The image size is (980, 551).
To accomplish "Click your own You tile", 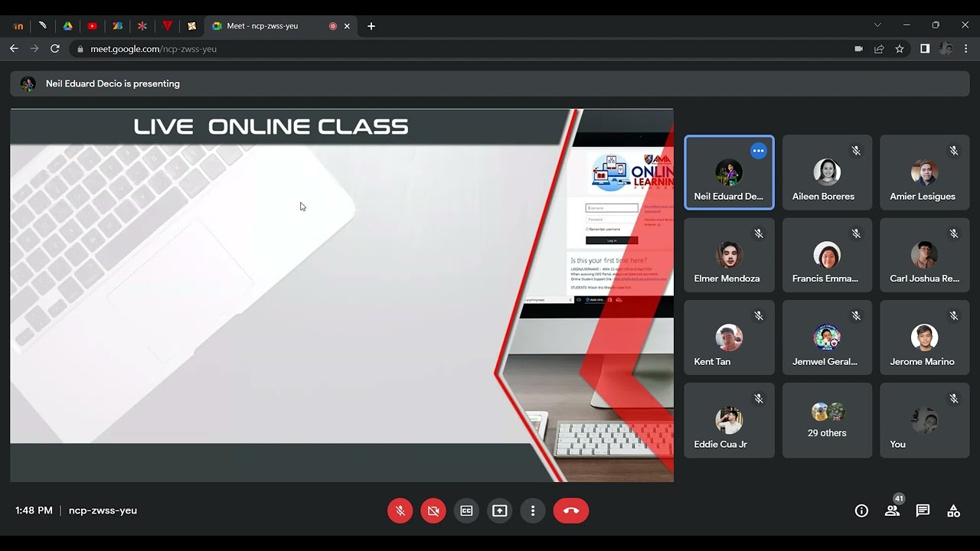I will point(924,420).
